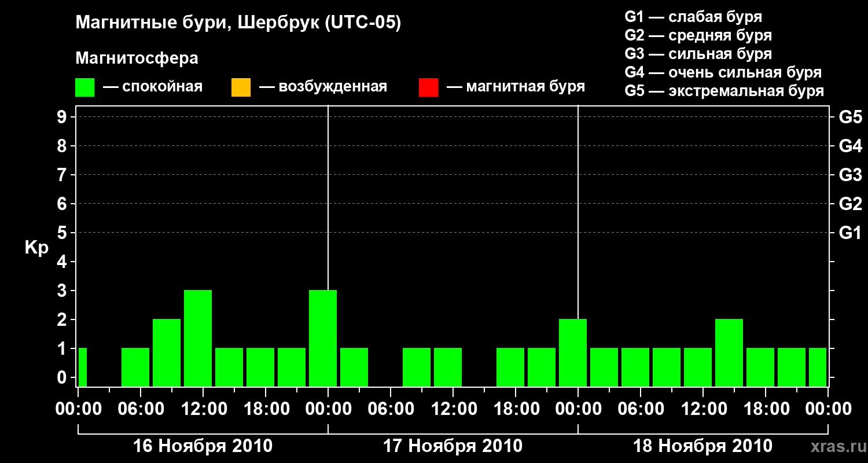Select the '— магнитная буря' legend label
Image resolution: width=868 pixels, height=463 pixels.
click(x=516, y=87)
